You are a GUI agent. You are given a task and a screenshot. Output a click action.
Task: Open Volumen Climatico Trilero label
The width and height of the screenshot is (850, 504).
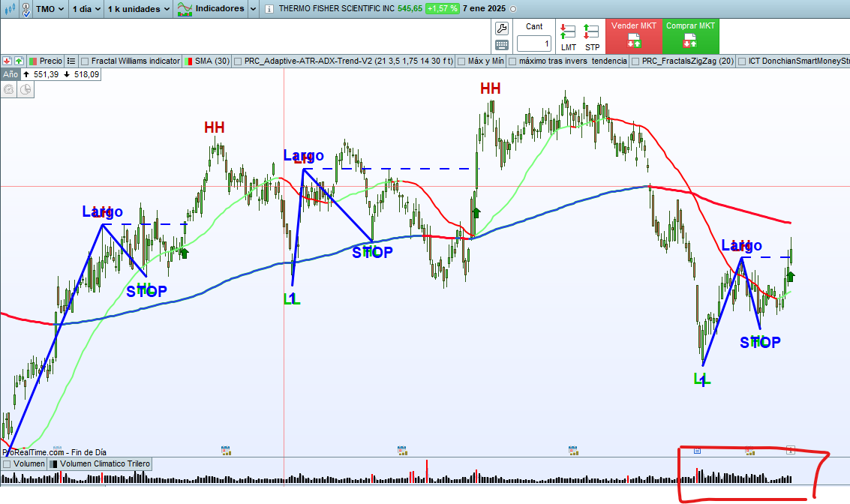tap(104, 464)
